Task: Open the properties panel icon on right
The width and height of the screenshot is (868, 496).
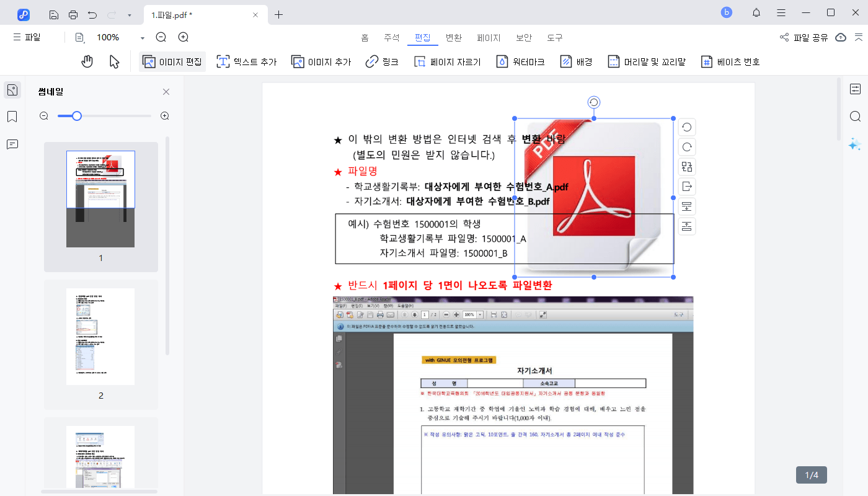Action: 856,89
